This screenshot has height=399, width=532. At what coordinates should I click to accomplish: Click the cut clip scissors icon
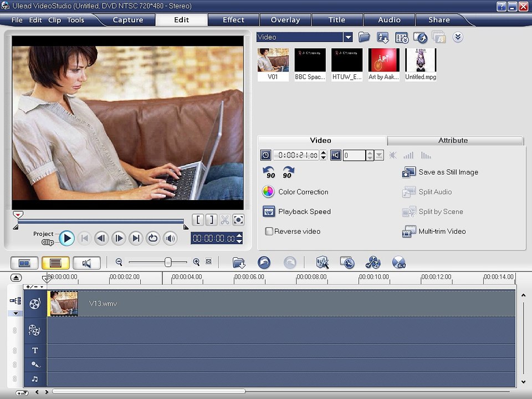(x=224, y=220)
